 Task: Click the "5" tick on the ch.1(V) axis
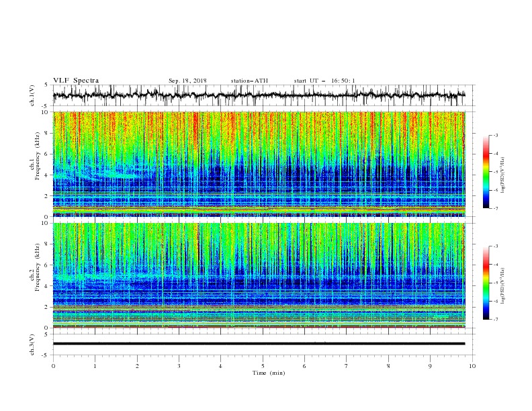tap(47, 85)
